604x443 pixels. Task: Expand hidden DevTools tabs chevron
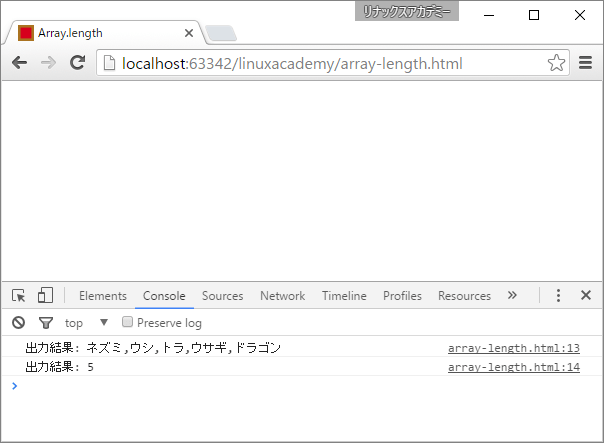pyautogui.click(x=512, y=295)
